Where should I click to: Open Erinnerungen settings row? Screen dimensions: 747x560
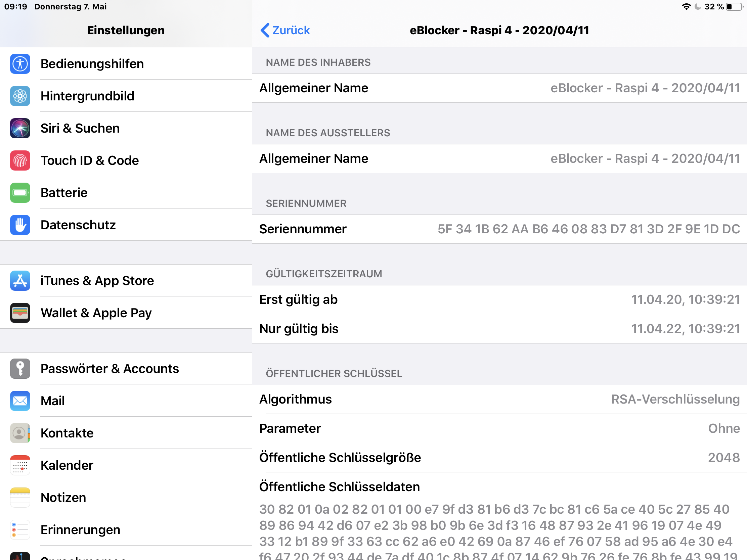pos(126,530)
